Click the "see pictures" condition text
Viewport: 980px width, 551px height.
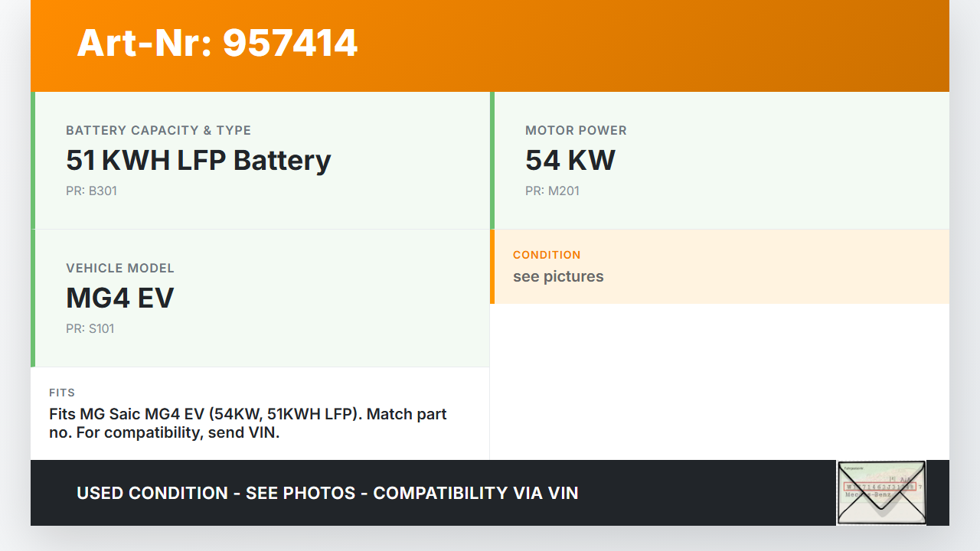tap(558, 276)
